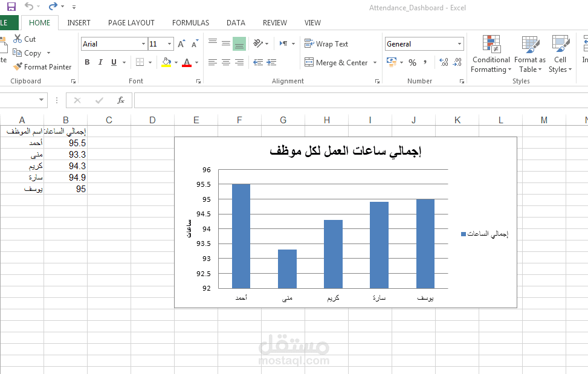Redo the last undone action
This screenshot has width=588, height=374.
point(53,6)
